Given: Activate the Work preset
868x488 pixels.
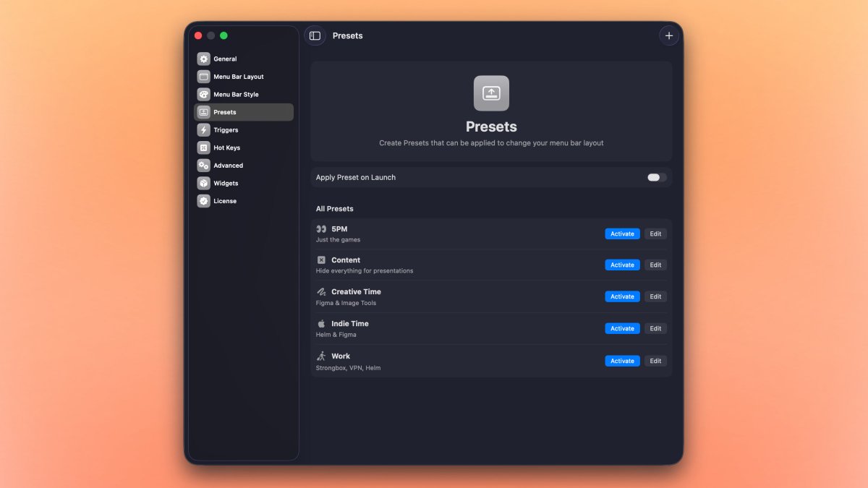Looking at the screenshot, I should pyautogui.click(x=622, y=361).
